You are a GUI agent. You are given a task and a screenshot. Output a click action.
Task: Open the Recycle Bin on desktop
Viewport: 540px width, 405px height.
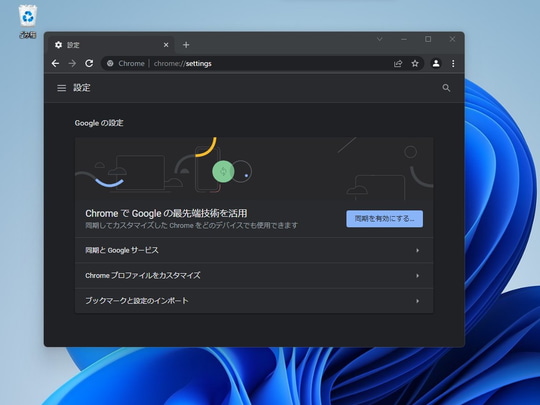28,21
